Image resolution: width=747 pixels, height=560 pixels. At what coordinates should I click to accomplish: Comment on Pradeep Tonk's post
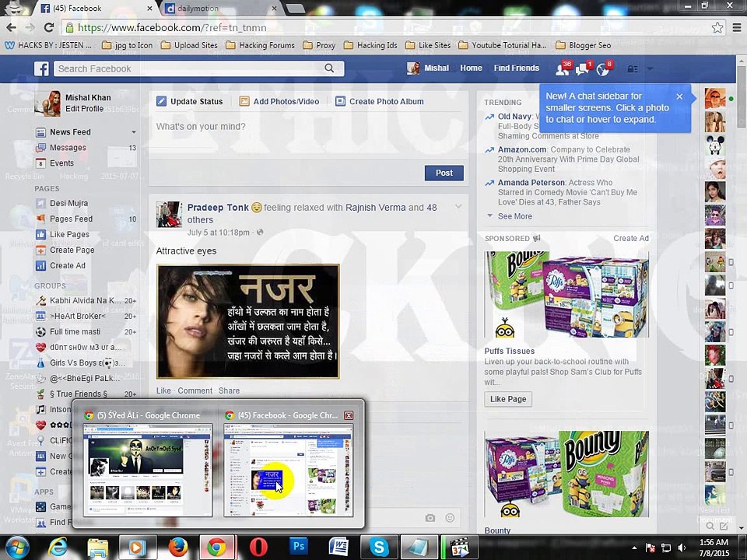(x=195, y=390)
